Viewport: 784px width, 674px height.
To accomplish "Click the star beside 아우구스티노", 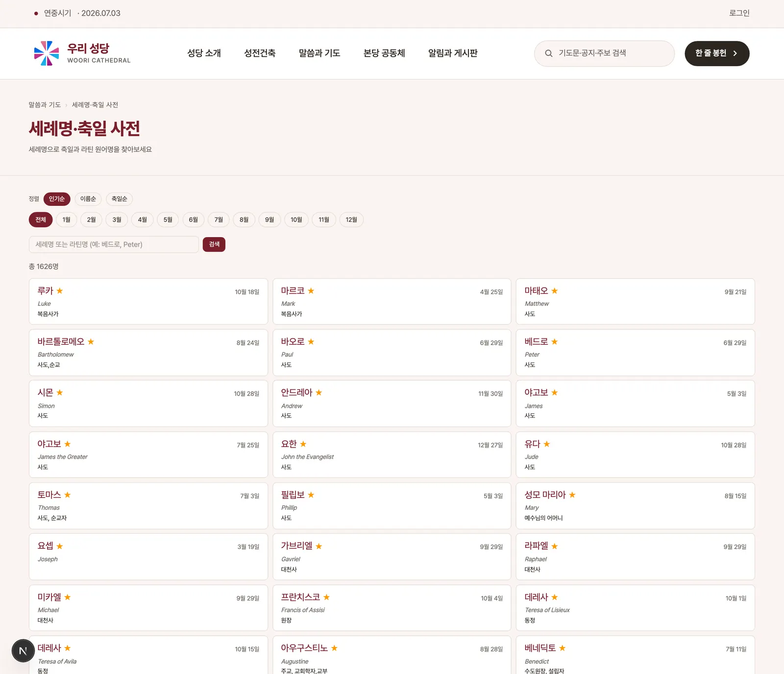I will 335,648.
